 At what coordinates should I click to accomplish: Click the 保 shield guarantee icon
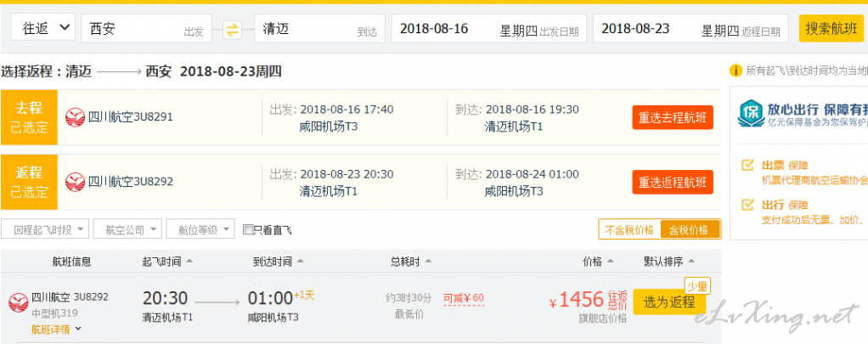[x=751, y=114]
